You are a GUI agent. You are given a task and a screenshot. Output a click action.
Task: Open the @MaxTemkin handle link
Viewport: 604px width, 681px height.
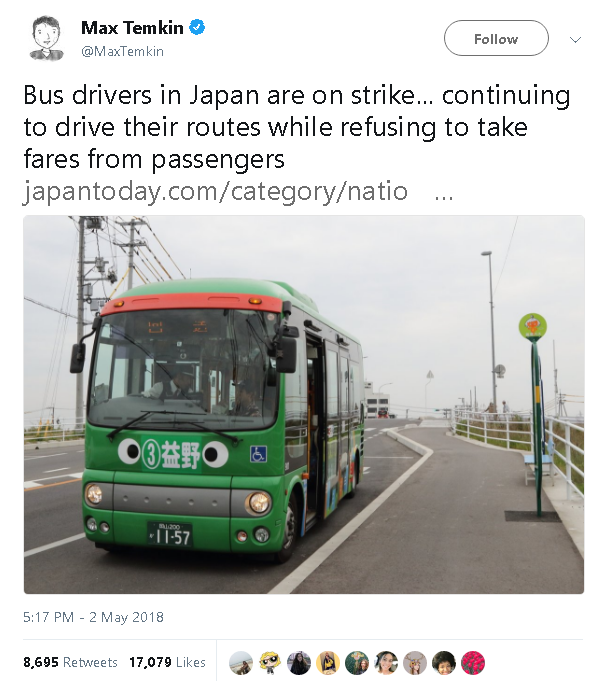tap(122, 51)
